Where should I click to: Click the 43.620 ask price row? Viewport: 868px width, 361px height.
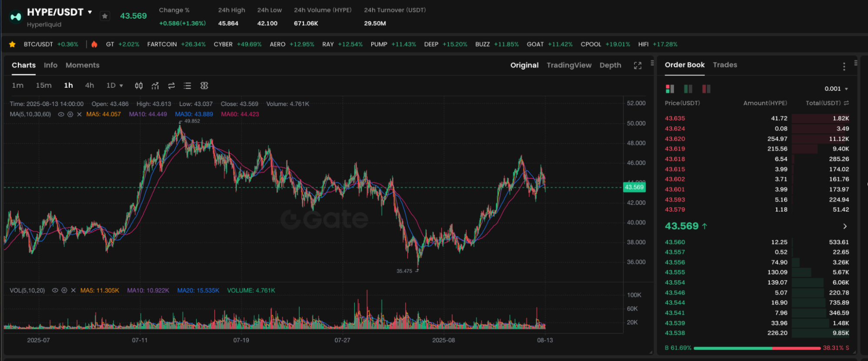[x=756, y=139]
